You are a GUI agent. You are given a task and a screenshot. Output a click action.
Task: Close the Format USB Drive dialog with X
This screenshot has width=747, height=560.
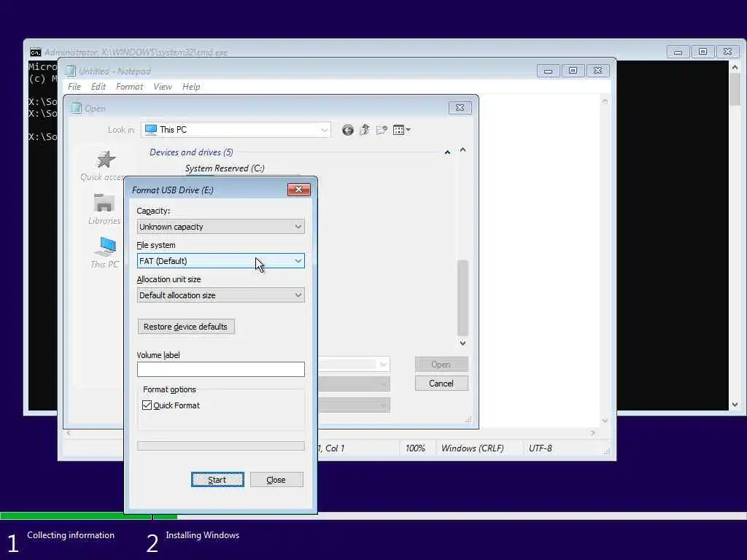point(298,190)
